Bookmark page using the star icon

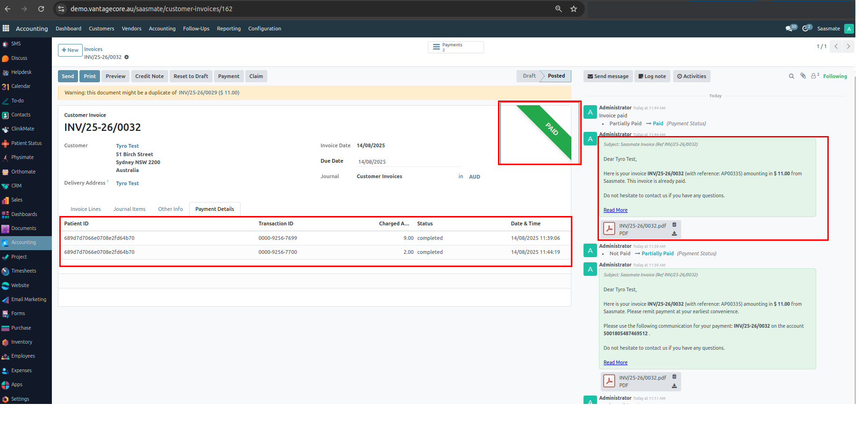[574, 9]
